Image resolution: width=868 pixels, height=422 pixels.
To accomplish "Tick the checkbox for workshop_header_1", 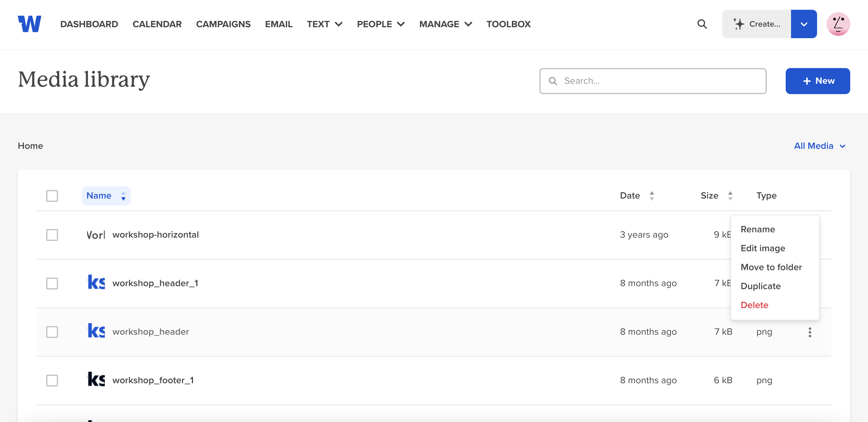I will click(x=52, y=283).
